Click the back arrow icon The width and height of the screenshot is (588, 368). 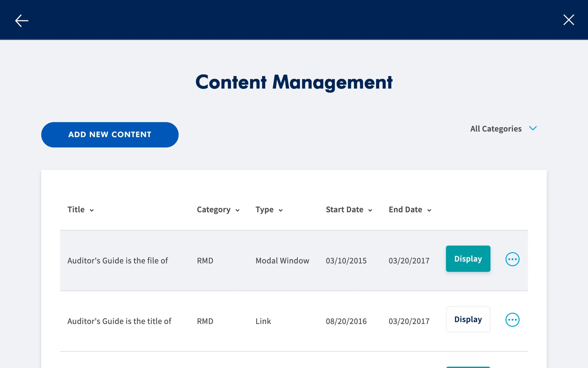[22, 20]
